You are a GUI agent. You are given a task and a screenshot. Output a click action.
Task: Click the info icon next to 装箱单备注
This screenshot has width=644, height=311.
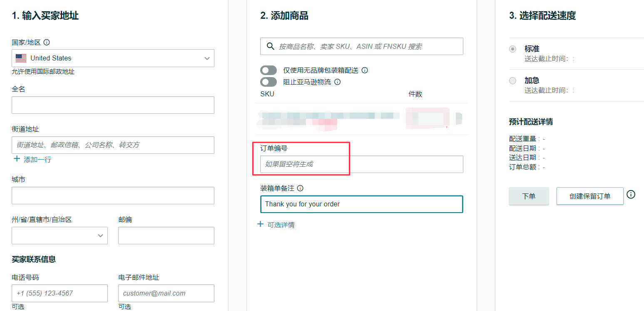[301, 188]
